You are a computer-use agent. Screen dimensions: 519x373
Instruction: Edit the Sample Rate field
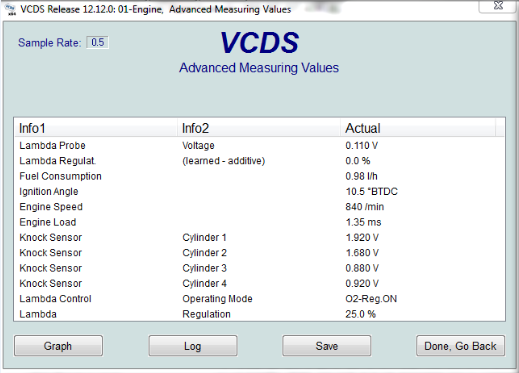coord(97,42)
